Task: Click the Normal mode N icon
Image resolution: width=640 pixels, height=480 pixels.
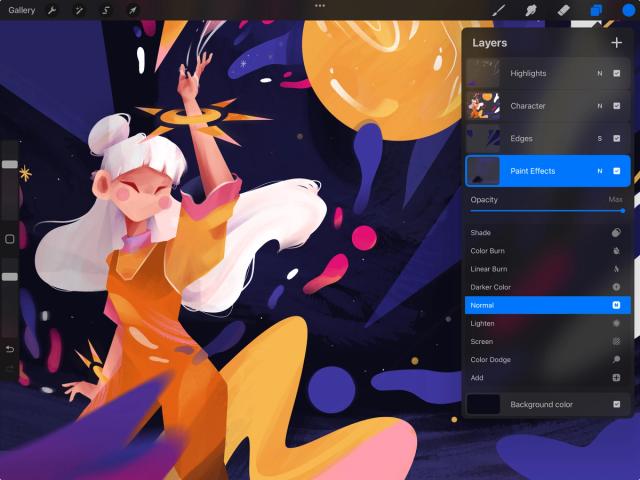Action: [616, 305]
